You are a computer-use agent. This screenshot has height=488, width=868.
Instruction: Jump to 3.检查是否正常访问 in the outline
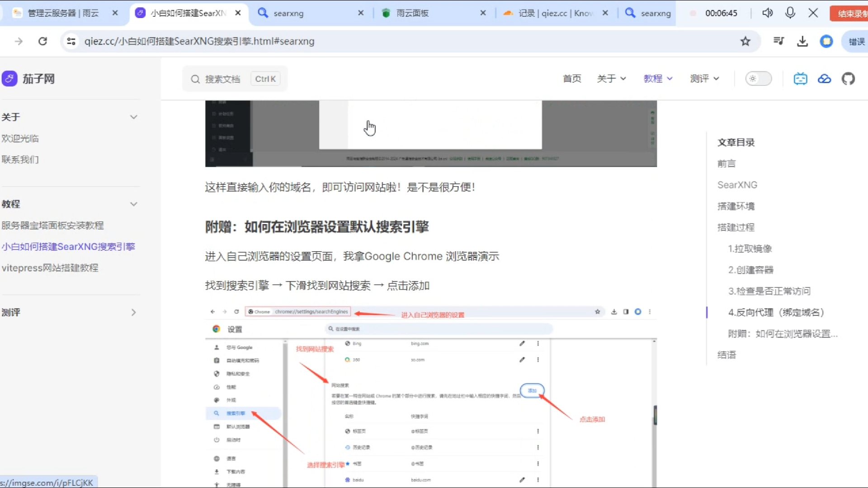pyautogui.click(x=769, y=291)
